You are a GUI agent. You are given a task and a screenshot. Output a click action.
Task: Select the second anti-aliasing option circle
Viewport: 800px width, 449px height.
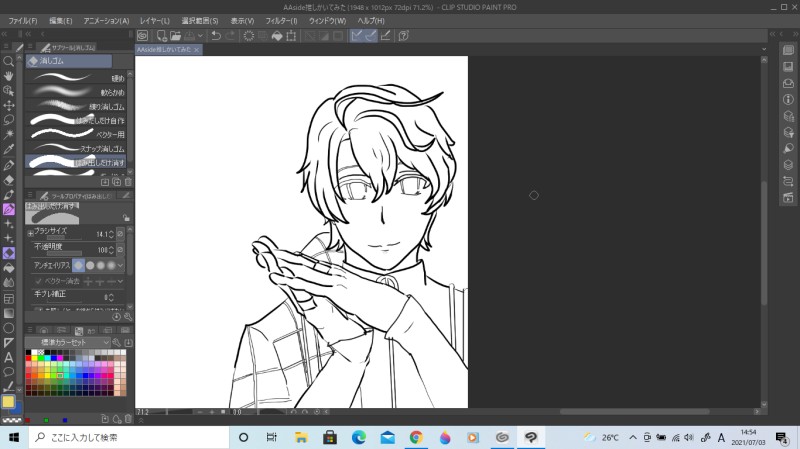point(90,265)
